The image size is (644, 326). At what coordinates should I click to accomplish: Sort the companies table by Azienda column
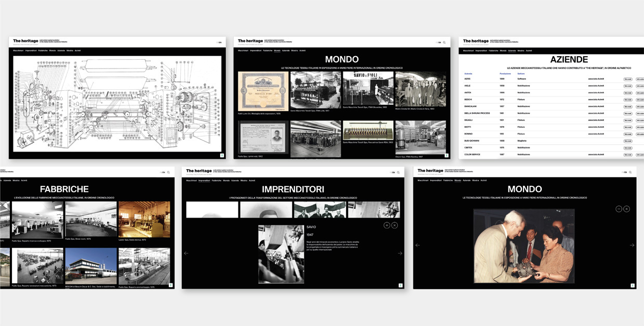point(468,74)
